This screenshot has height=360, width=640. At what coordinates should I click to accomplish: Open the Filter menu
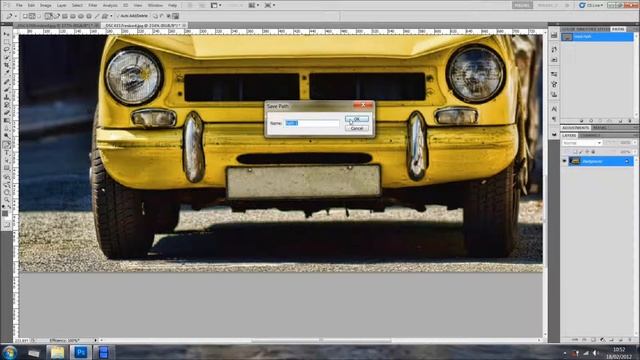pos(93,5)
